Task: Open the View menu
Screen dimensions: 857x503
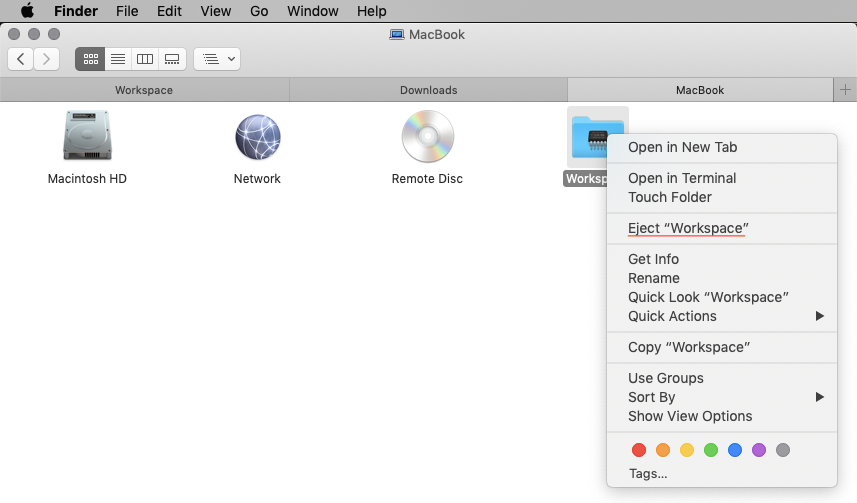Action: [215, 11]
